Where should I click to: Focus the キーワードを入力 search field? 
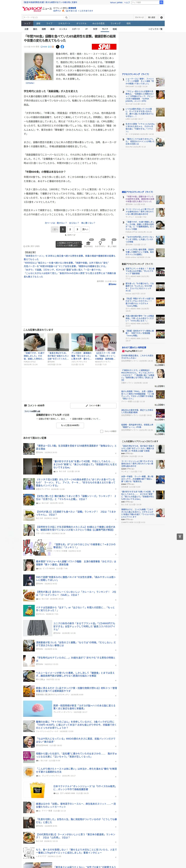(44, 18)
